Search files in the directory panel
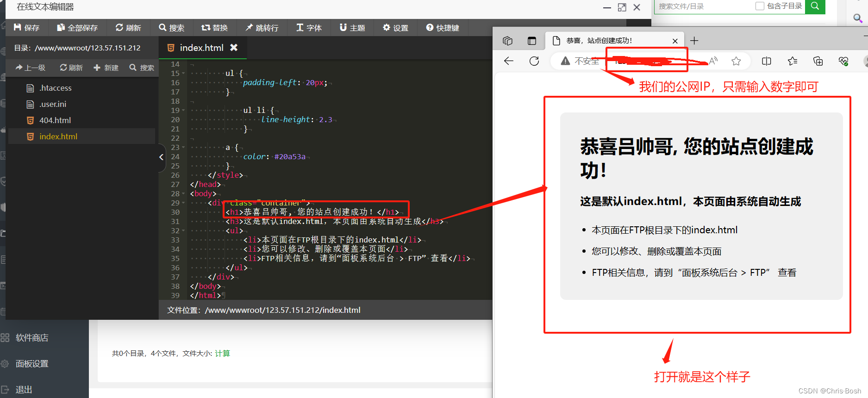 [142, 68]
